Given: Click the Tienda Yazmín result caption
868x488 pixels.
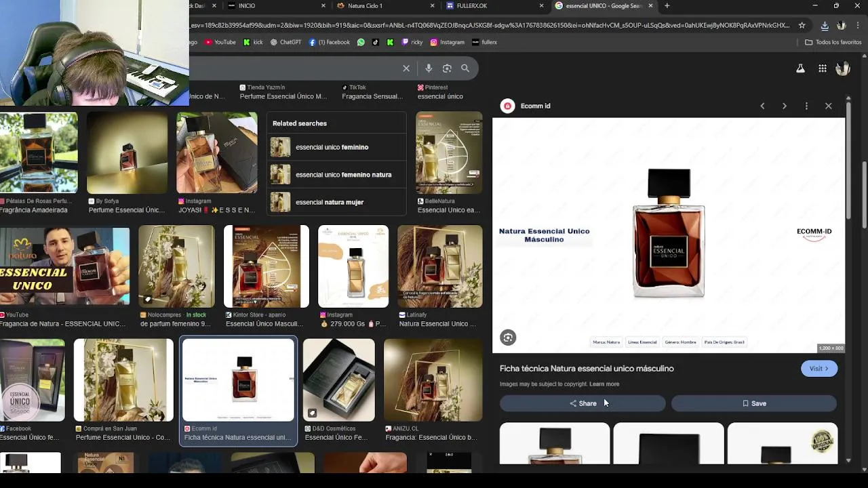Looking at the screenshot, I should click(x=283, y=91).
